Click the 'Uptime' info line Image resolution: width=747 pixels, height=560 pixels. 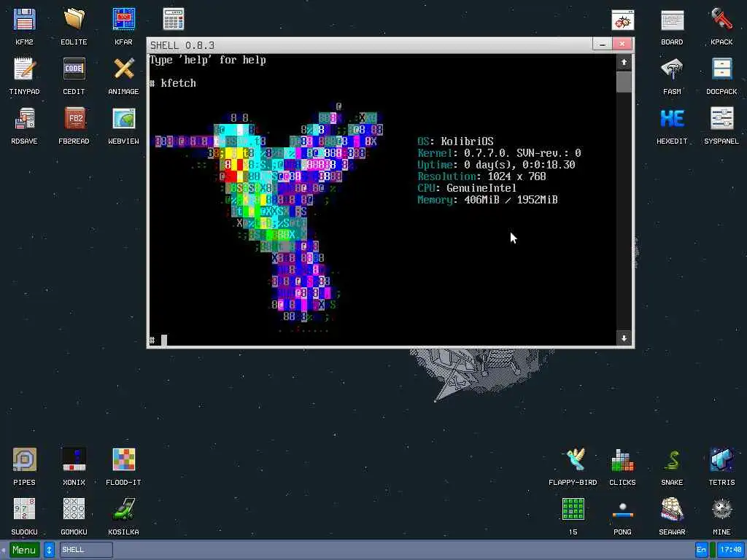[x=496, y=165]
